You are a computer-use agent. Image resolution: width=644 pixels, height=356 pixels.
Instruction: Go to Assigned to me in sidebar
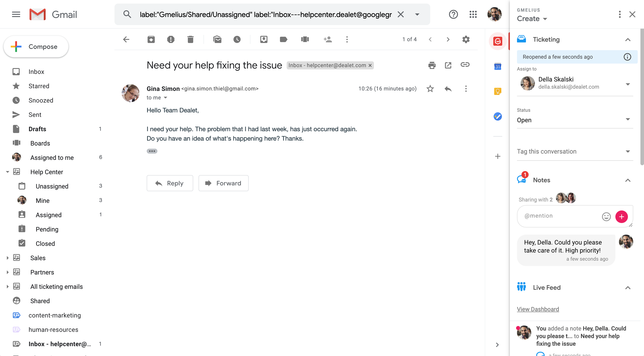click(52, 157)
